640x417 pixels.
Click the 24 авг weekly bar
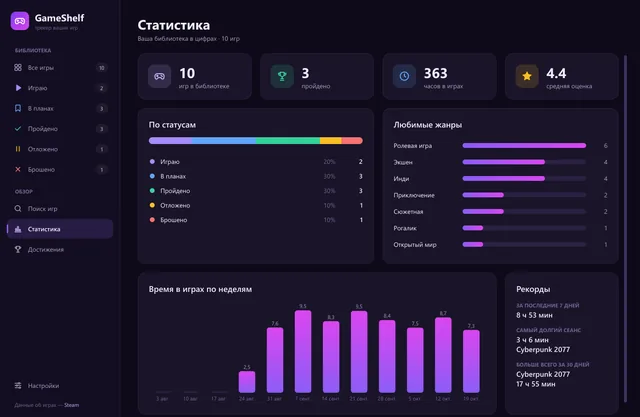[x=247, y=382]
